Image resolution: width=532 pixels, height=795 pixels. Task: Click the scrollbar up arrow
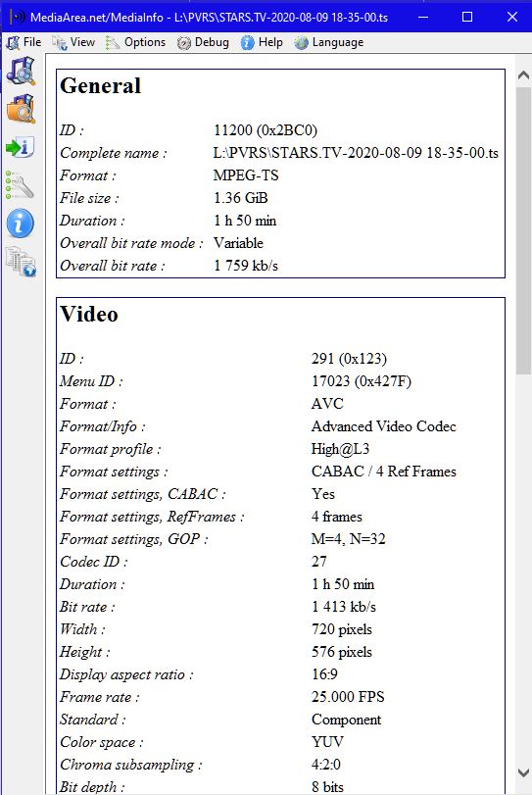(x=523, y=75)
